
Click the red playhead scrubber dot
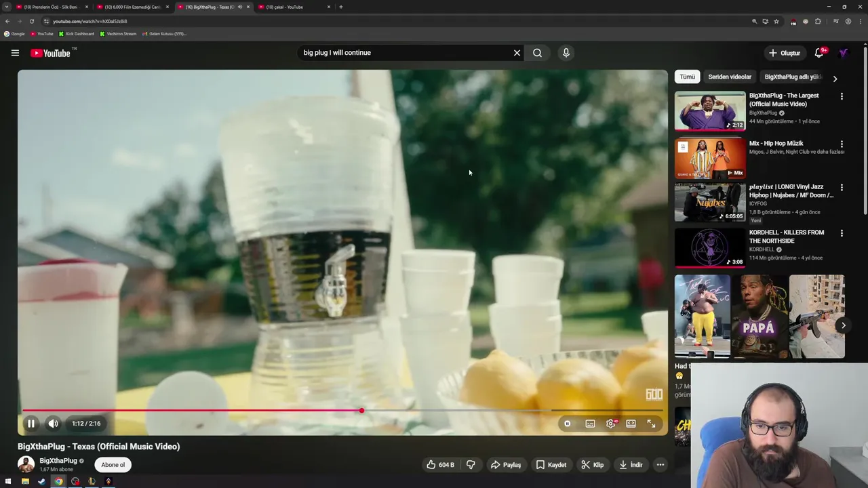click(361, 411)
